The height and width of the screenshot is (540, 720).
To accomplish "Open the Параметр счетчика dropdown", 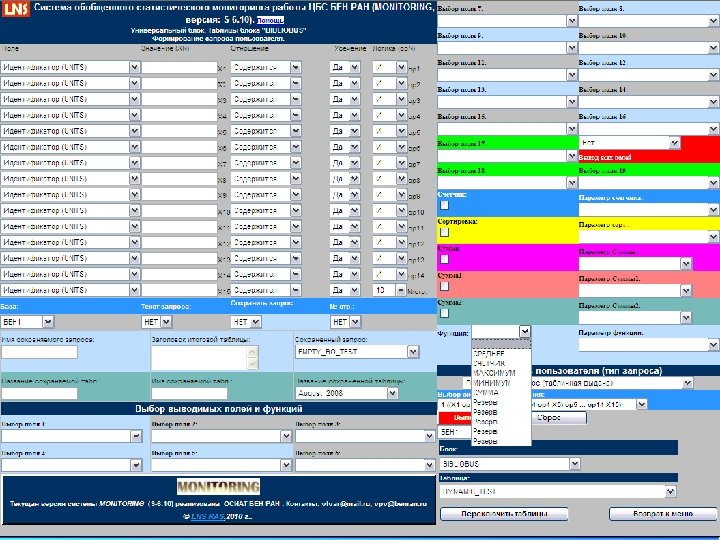I will [x=649, y=210].
